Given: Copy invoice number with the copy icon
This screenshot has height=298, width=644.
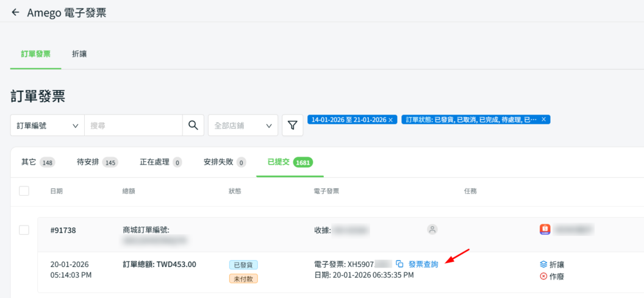Looking at the screenshot, I should [x=399, y=264].
